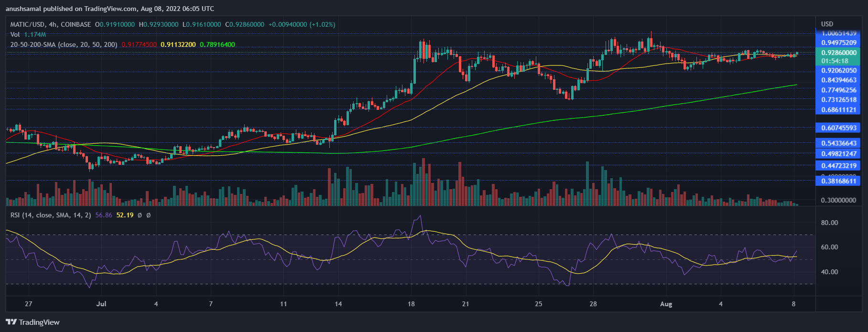The width and height of the screenshot is (868, 332).
Task: Click the 28 date on the time axis
Action: (593, 304)
